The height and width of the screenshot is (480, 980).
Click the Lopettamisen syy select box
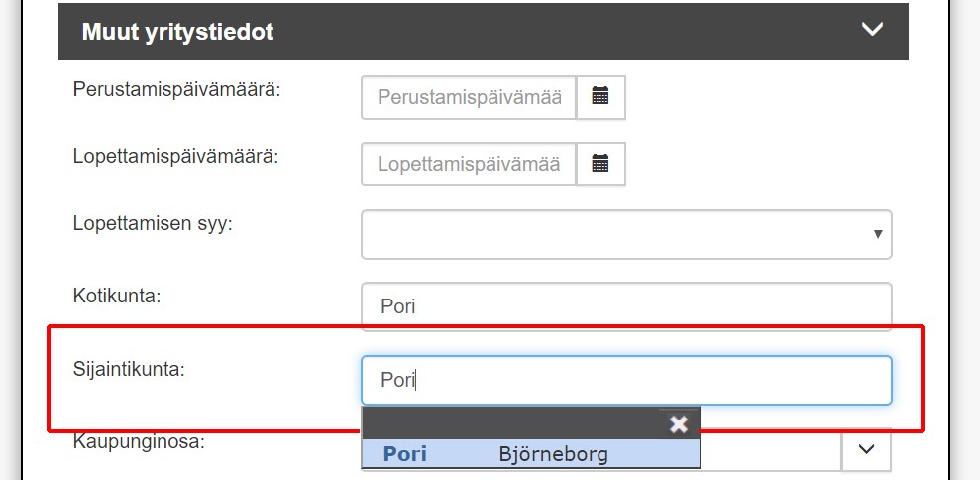click(626, 234)
